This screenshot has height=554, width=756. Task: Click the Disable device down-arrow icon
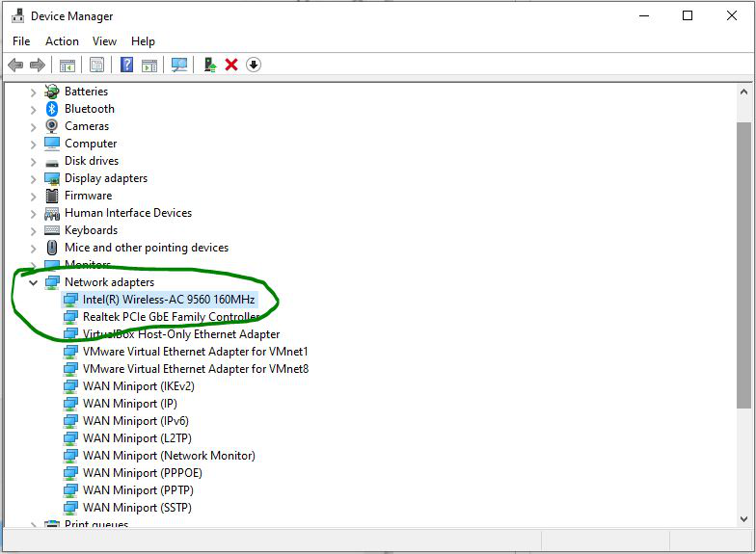tap(254, 65)
